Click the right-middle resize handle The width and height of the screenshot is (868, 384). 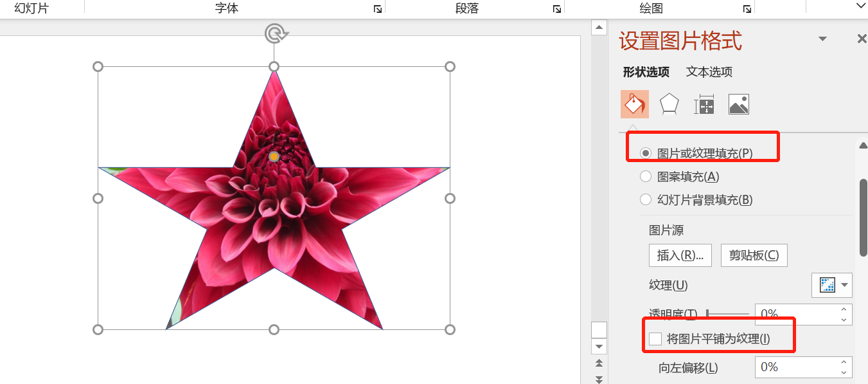pos(450,198)
